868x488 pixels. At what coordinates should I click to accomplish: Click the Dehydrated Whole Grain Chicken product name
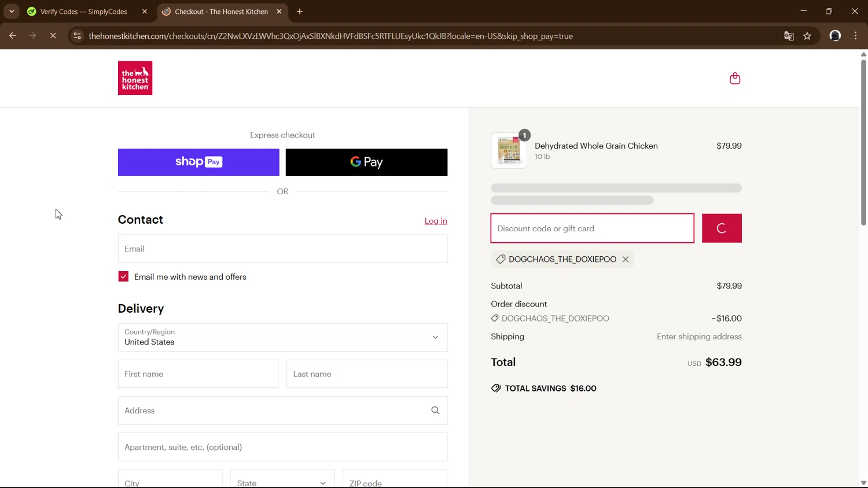[x=596, y=146]
